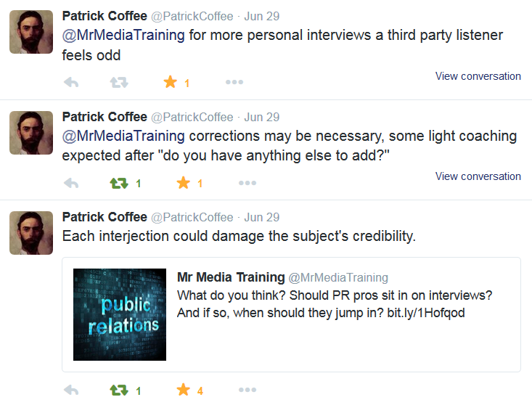532x405 pixels.
Task: Open the bit.ly/1Hofqod link
Action: [x=426, y=313]
